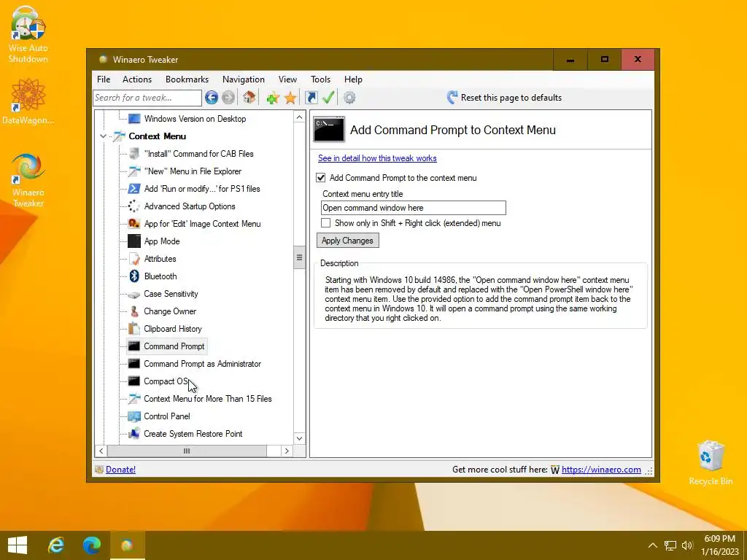Click the tree horizontal scrollbar thumb
747x560 pixels.
(187, 451)
